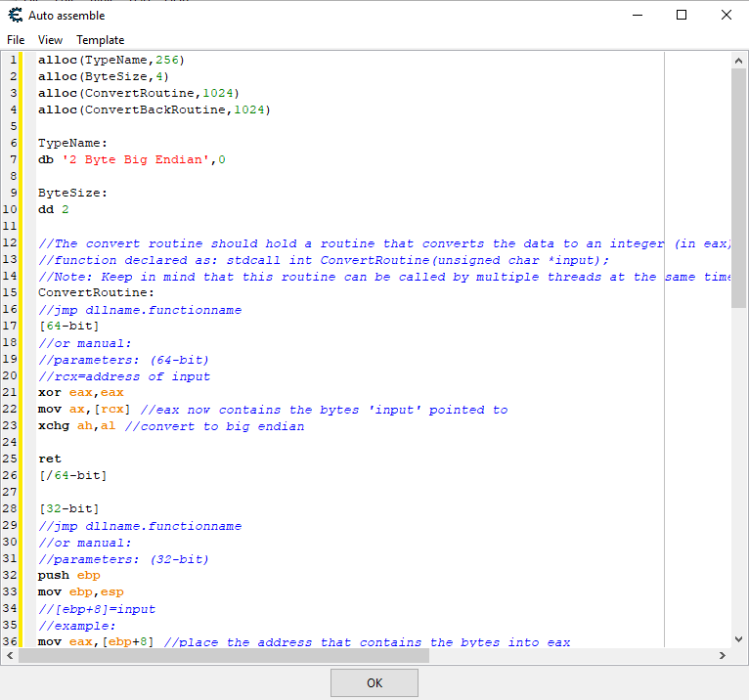
Task: Open the File menu
Action: coord(16,40)
